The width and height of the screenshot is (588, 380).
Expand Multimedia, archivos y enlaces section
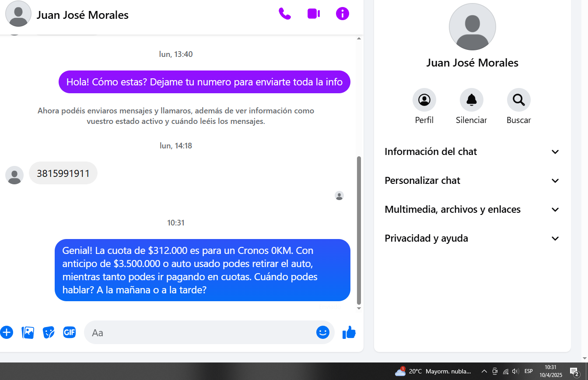[472, 209]
